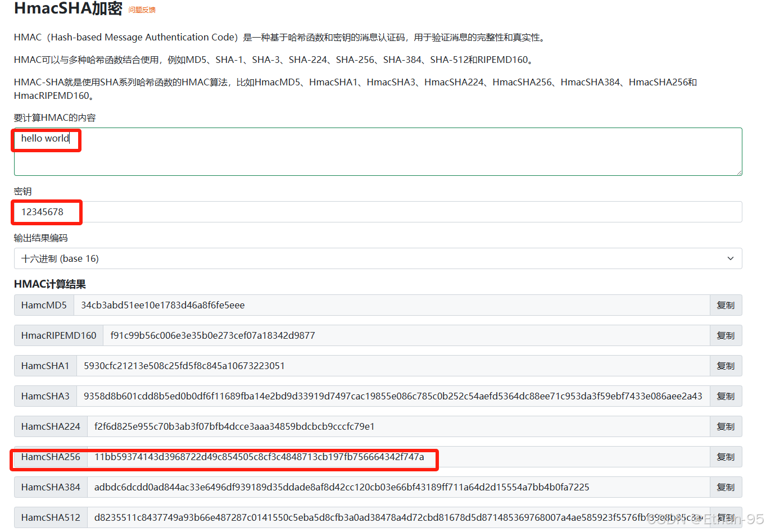Copy the HamcMD5 result value
The width and height of the screenshot is (766, 532).
(725, 305)
